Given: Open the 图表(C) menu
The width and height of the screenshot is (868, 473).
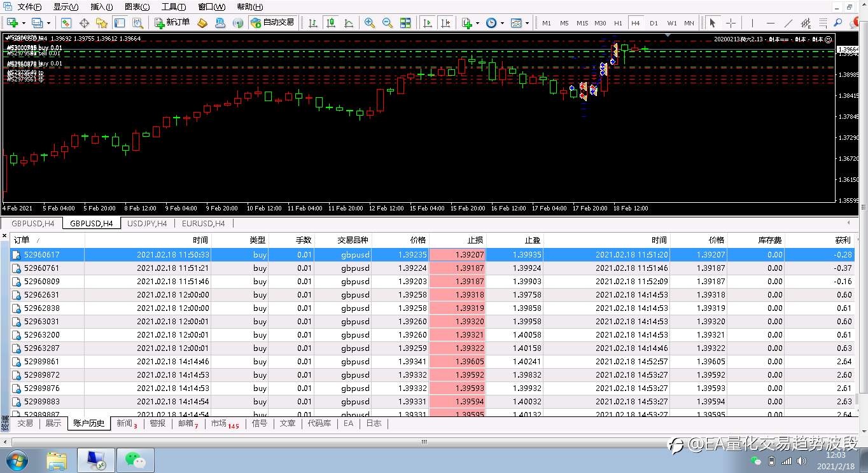Looking at the screenshot, I should coord(137,7).
